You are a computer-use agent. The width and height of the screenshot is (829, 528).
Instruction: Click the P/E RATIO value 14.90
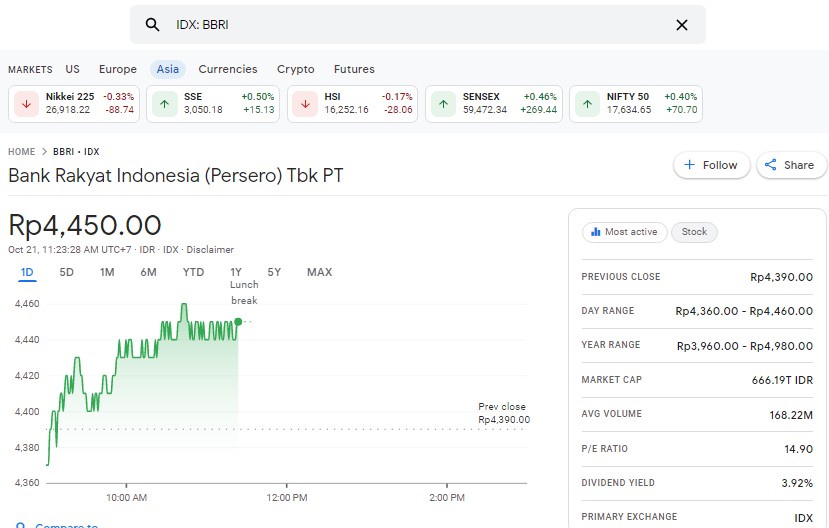click(x=798, y=449)
